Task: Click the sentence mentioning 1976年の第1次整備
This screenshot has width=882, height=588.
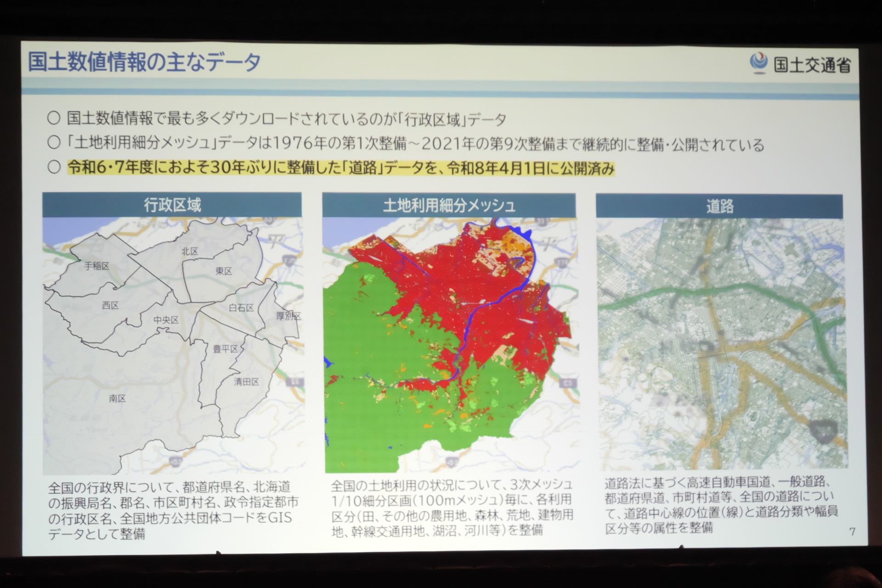Action: pos(415,144)
